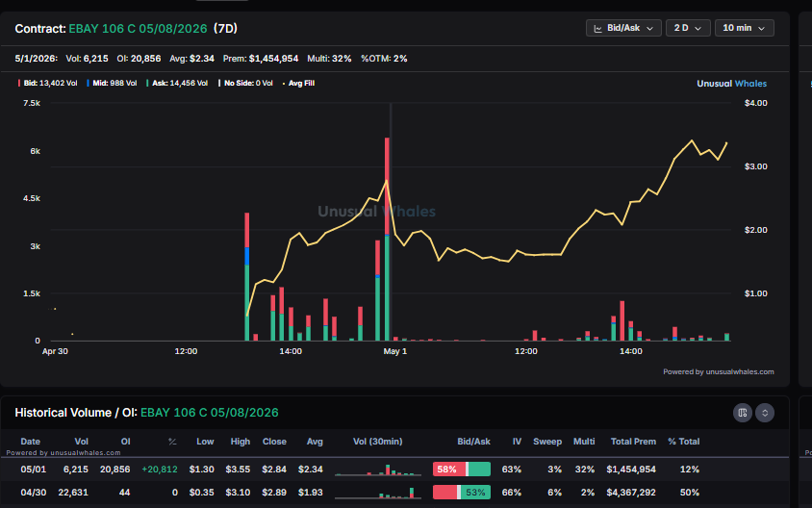Click the 53% bid/ask bar in 04/30 row

tap(462, 493)
